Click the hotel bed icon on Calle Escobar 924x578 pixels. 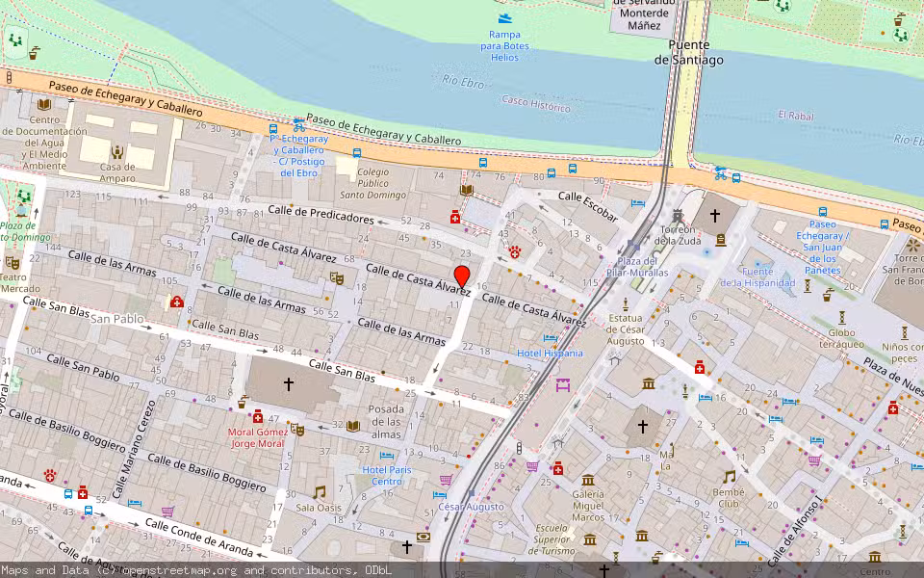(637, 203)
